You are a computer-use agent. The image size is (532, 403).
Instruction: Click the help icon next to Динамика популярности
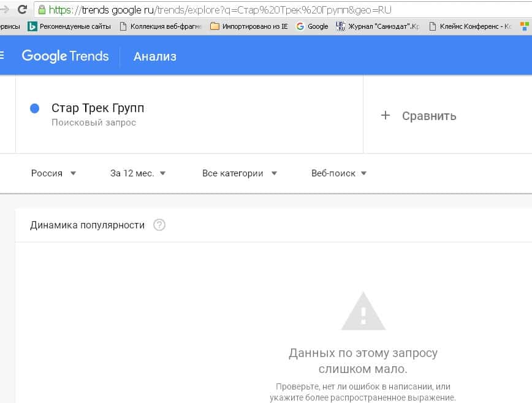159,225
